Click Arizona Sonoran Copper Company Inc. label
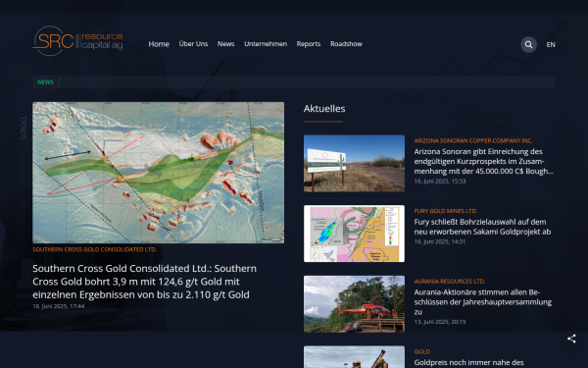The image size is (588, 368). [x=473, y=140]
